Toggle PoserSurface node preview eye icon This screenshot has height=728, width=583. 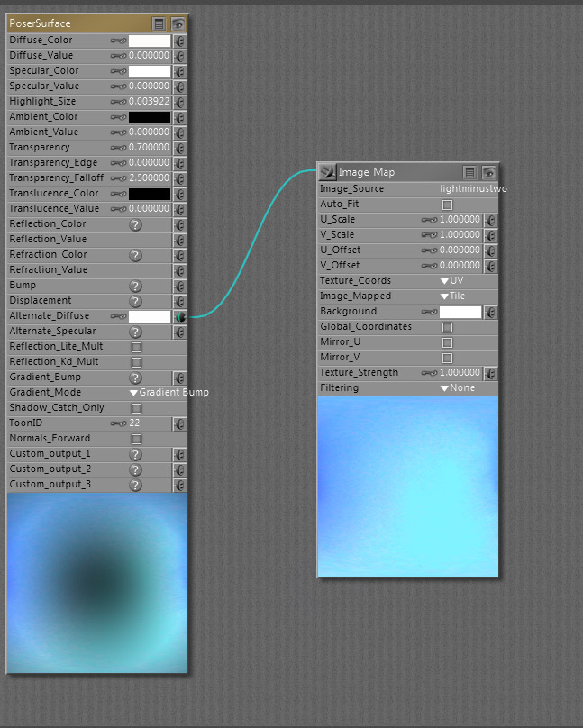pyautogui.click(x=178, y=24)
